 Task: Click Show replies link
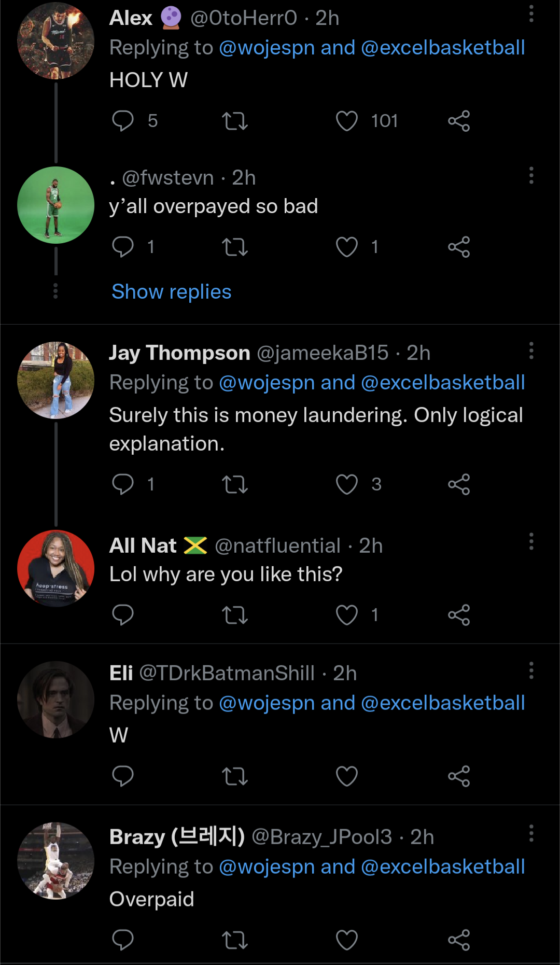[x=172, y=292]
